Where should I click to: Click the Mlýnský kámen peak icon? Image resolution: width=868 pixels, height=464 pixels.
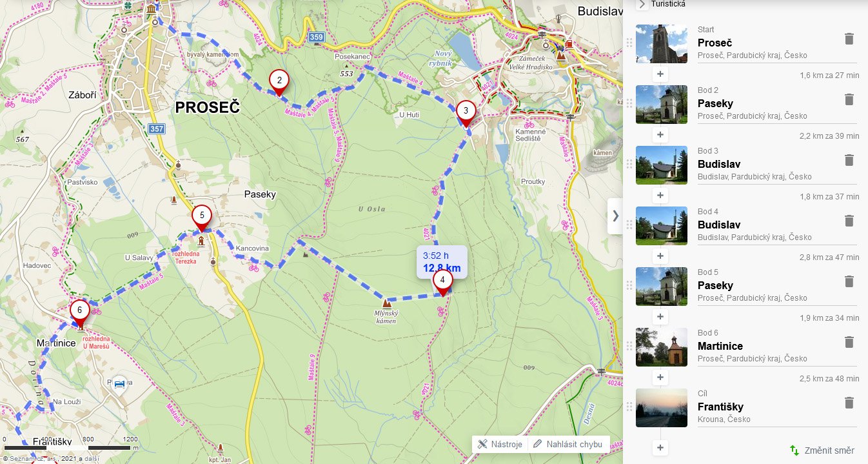pyautogui.click(x=387, y=302)
